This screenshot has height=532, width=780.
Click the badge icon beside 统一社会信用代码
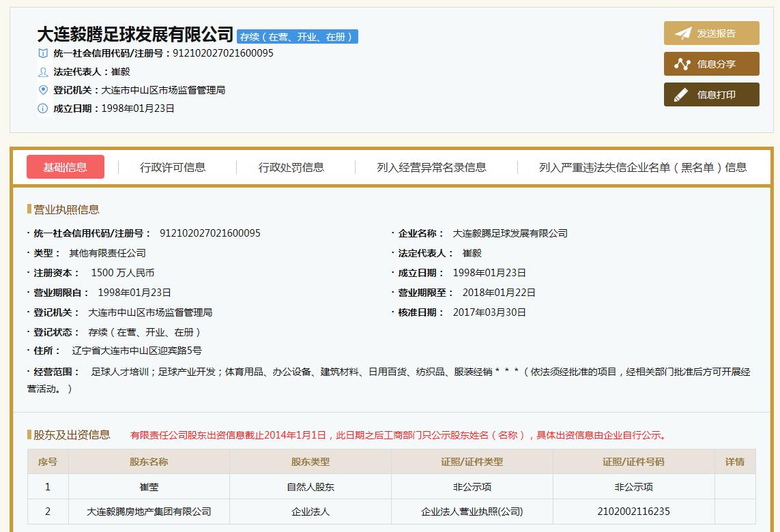pos(42,53)
